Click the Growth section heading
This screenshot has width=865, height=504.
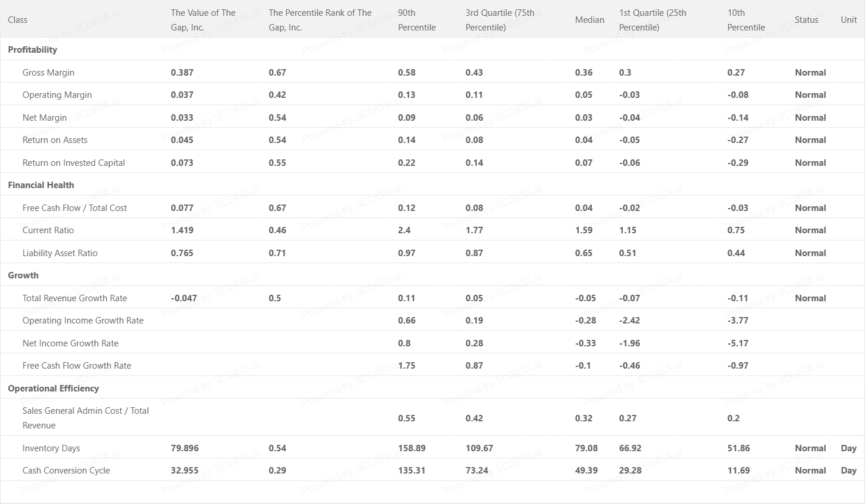(23, 275)
